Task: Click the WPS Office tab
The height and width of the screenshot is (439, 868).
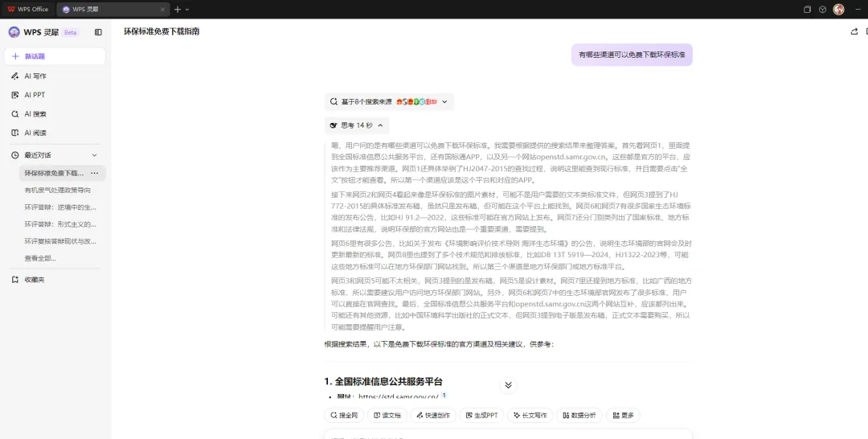Action: click(27, 10)
